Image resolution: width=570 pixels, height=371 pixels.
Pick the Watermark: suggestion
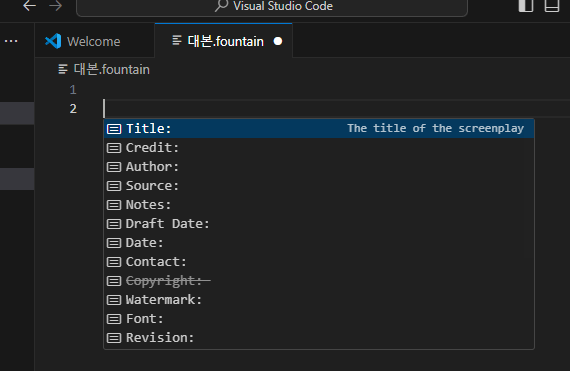(319, 300)
